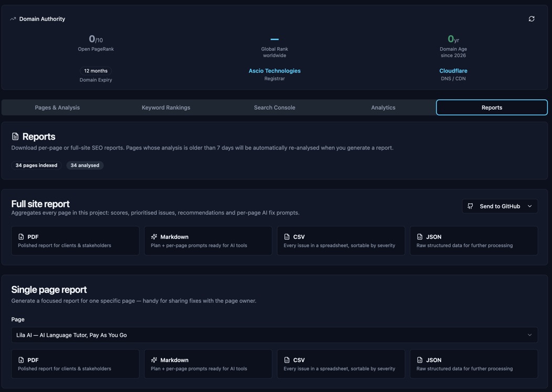
Task: Click the Single page report JSON icon
Action: 420,360
